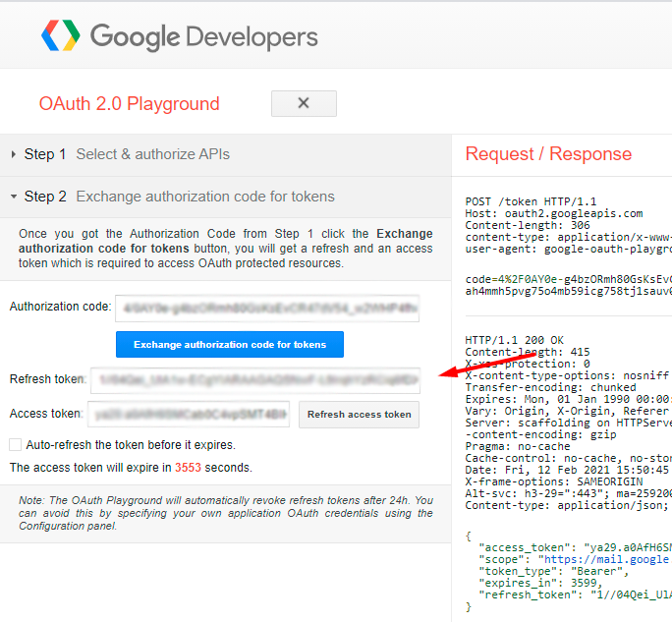Image resolution: width=672 pixels, height=622 pixels.
Task: Click the red 3553 seconds countdown value
Action: pos(188,468)
